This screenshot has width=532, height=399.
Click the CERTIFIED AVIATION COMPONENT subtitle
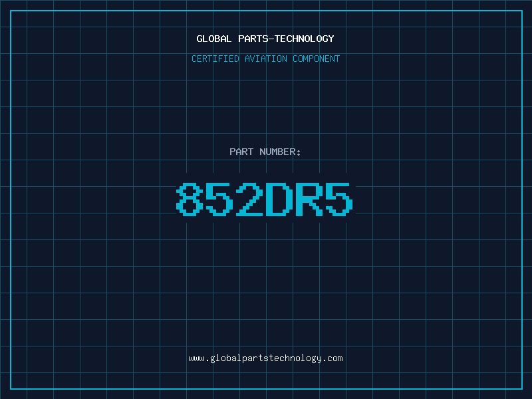265,59
